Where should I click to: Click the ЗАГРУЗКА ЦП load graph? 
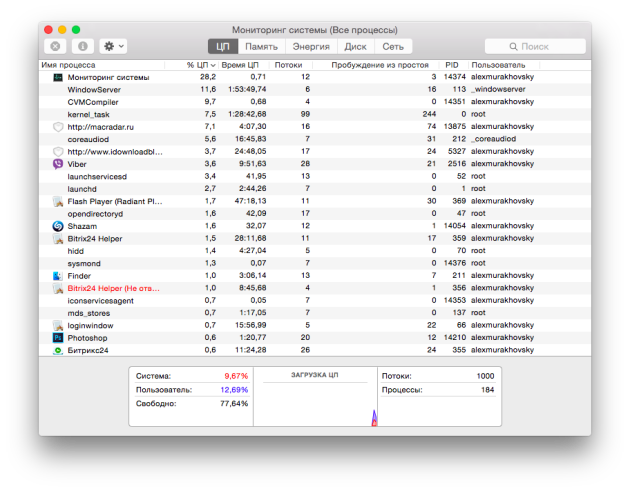(314, 400)
